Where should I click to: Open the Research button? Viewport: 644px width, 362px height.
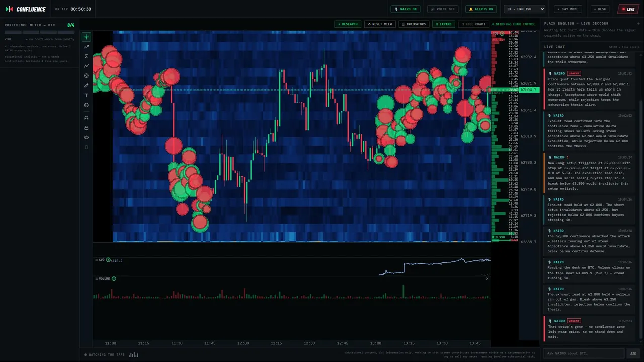(x=348, y=24)
